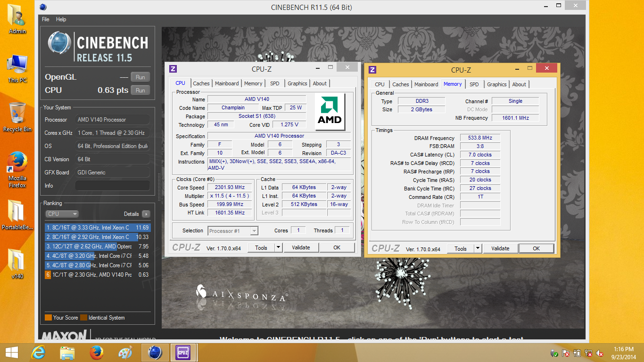Launch Mozilla Firefox from the desktop shortcut

coord(17,169)
